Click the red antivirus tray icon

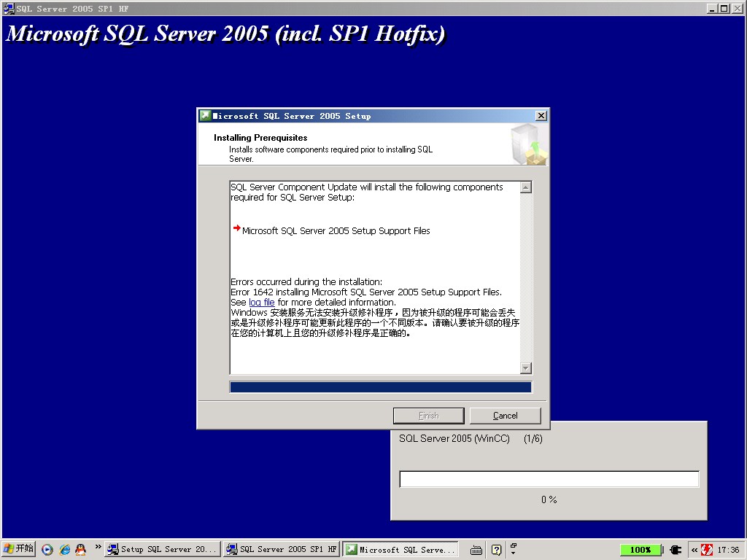point(706,550)
